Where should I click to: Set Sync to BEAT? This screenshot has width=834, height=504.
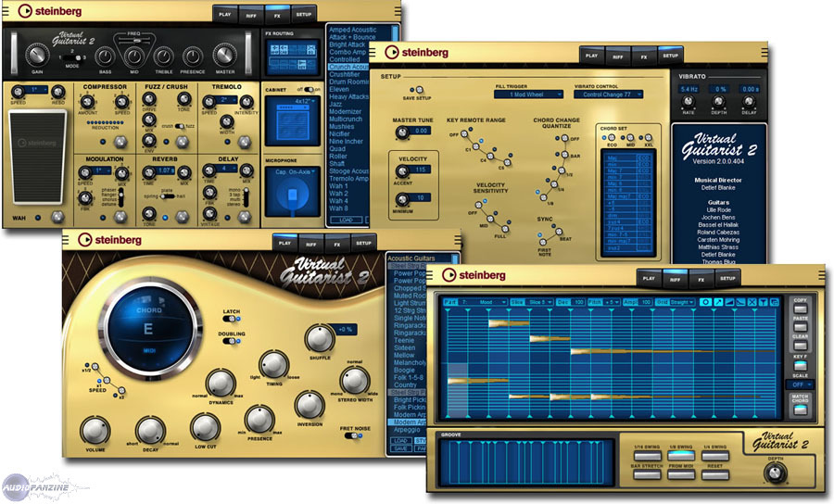tap(559, 232)
